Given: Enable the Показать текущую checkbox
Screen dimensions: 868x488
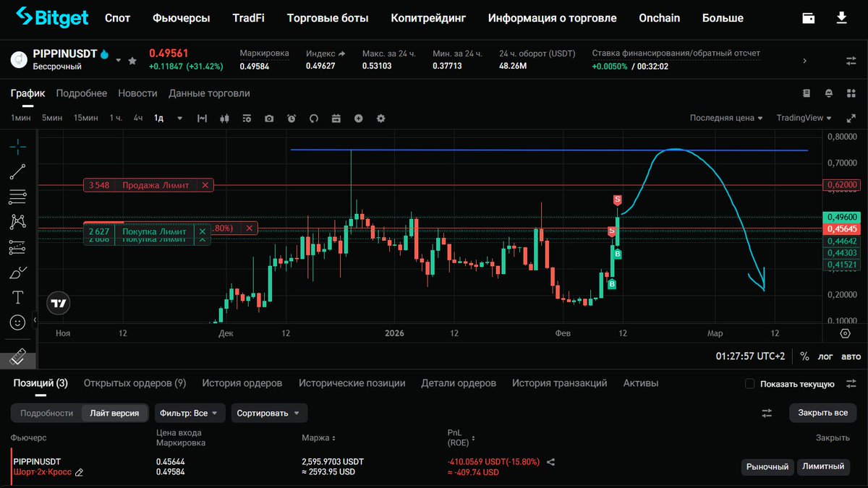Looking at the screenshot, I should point(750,384).
